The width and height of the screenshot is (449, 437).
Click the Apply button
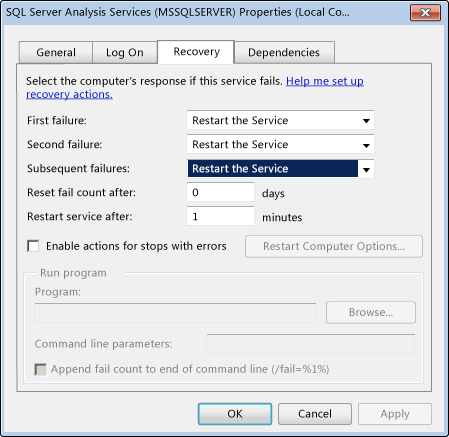395,414
